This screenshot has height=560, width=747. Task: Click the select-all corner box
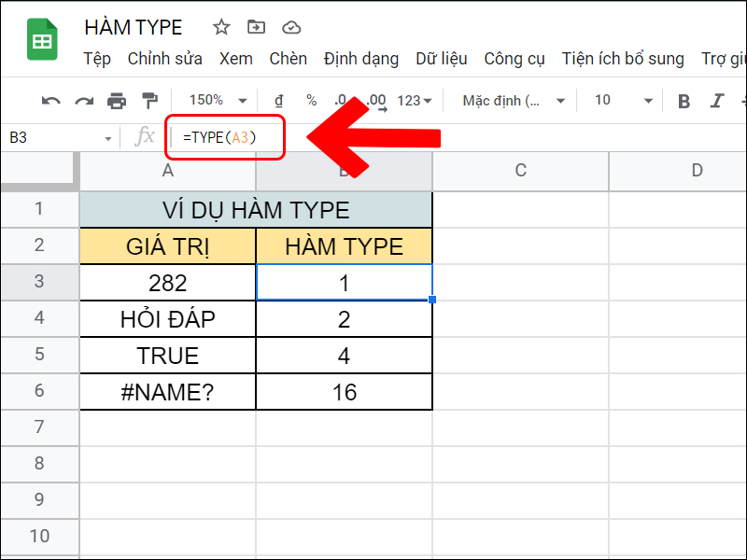pos(40,172)
